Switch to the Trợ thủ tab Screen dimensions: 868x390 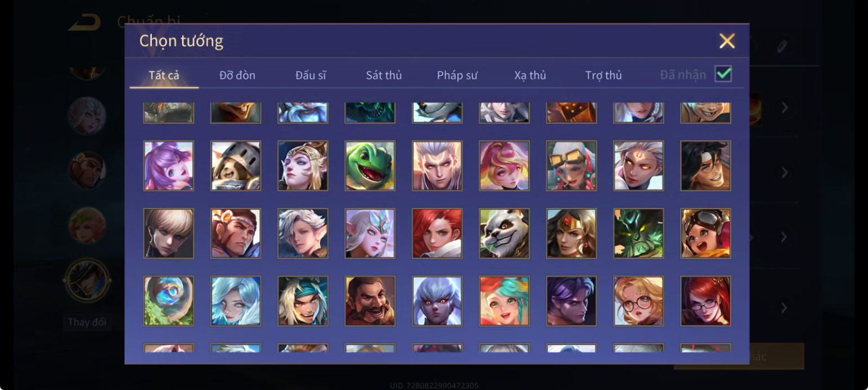[604, 75]
